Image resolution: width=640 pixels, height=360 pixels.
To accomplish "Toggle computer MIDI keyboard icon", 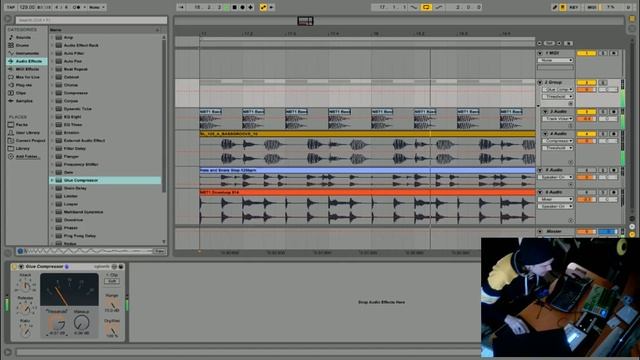I will point(562,7).
